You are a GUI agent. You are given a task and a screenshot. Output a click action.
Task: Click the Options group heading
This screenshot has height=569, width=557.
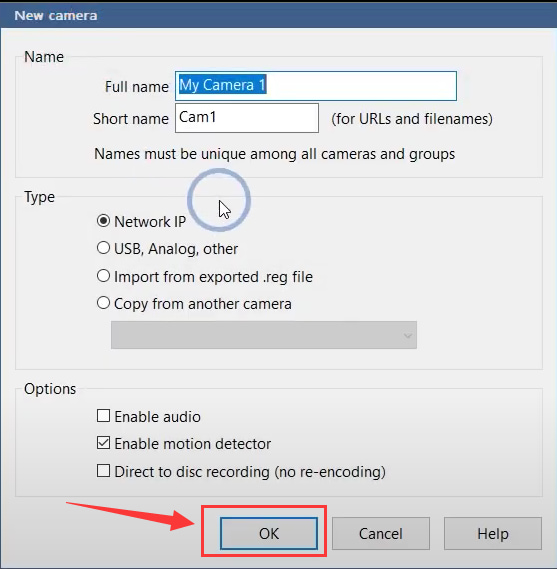(50, 389)
